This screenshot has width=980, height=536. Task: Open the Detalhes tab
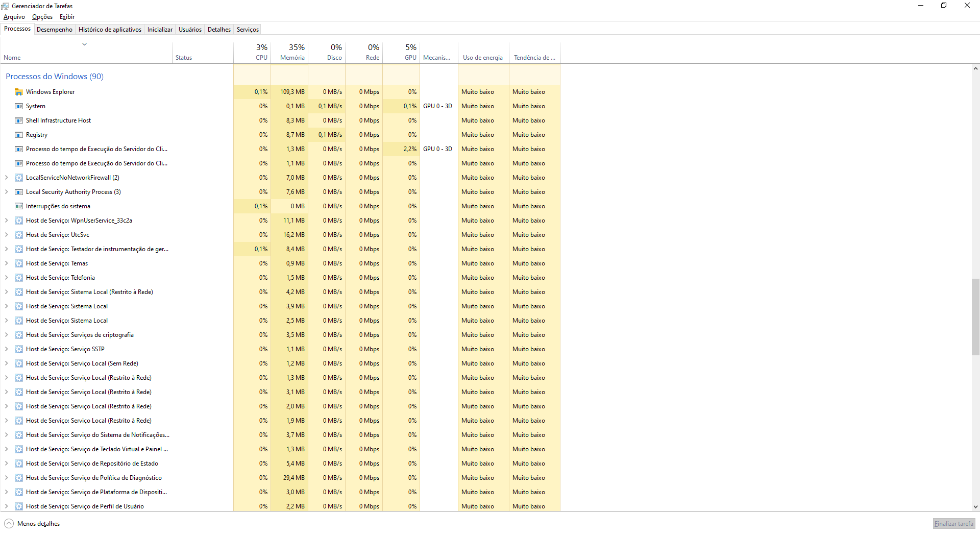[x=219, y=30]
